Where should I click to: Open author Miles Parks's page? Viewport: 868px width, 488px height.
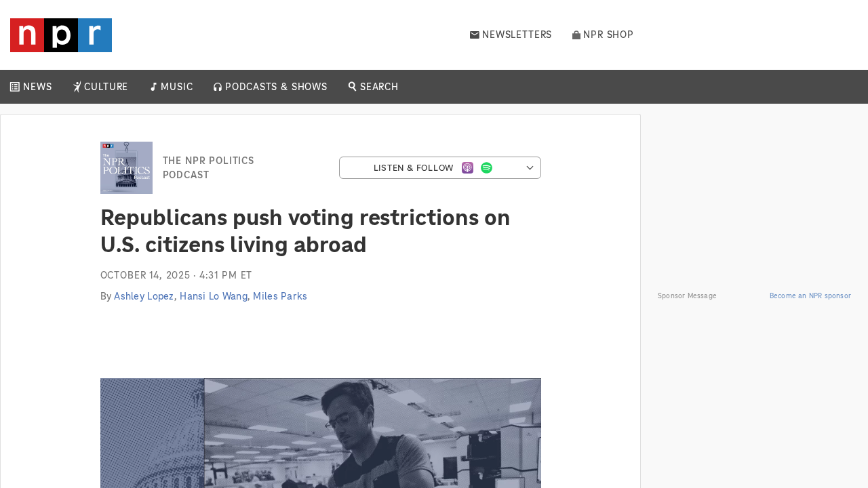[x=280, y=296]
